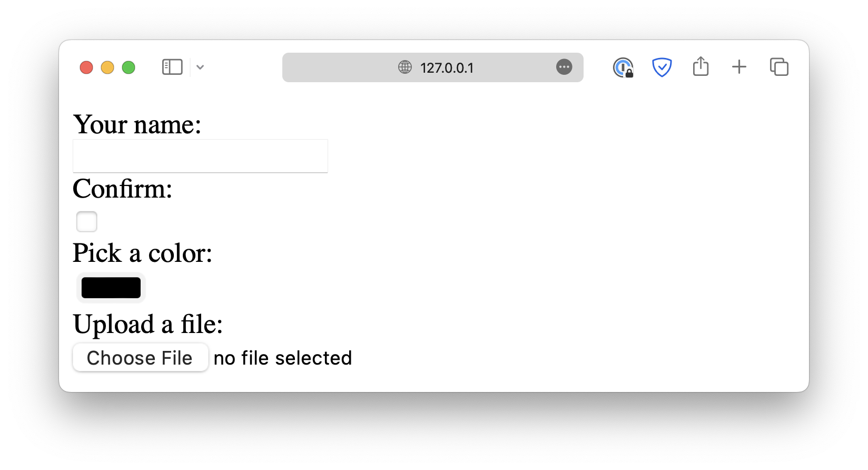Open the page options ellipsis button

[564, 67]
